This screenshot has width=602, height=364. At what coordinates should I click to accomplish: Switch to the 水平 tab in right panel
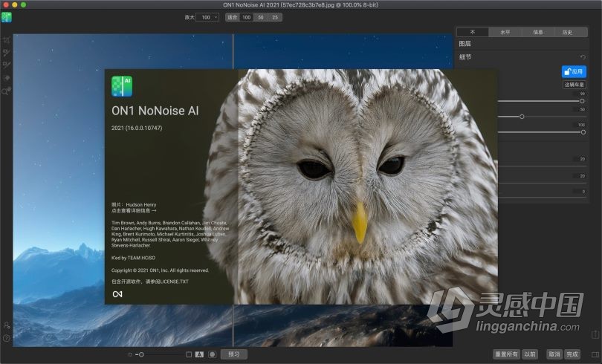coord(505,32)
